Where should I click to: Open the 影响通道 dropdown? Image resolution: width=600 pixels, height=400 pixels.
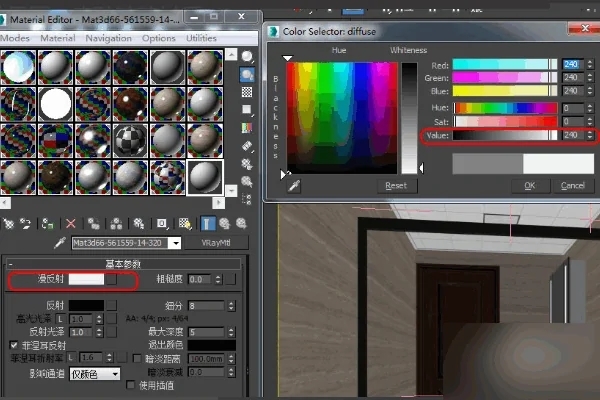[95, 374]
